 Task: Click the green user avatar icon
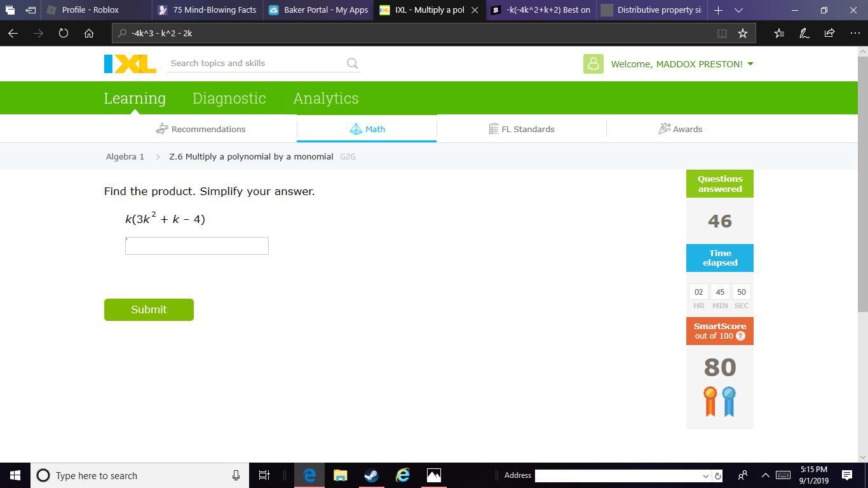click(x=593, y=64)
